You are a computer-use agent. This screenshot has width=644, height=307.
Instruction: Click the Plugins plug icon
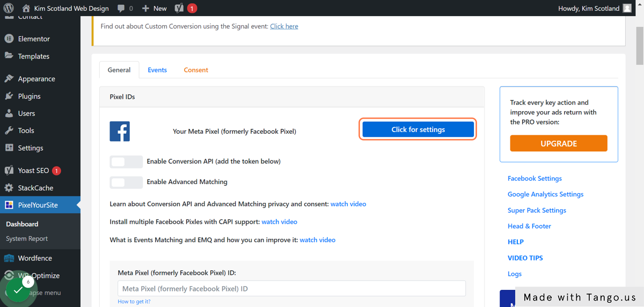click(x=9, y=96)
